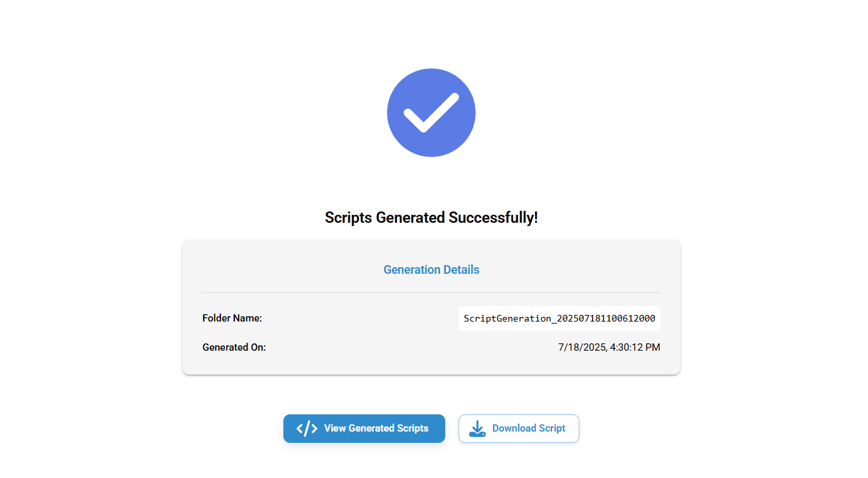Click the blue success checkmark circle

pyautogui.click(x=431, y=113)
